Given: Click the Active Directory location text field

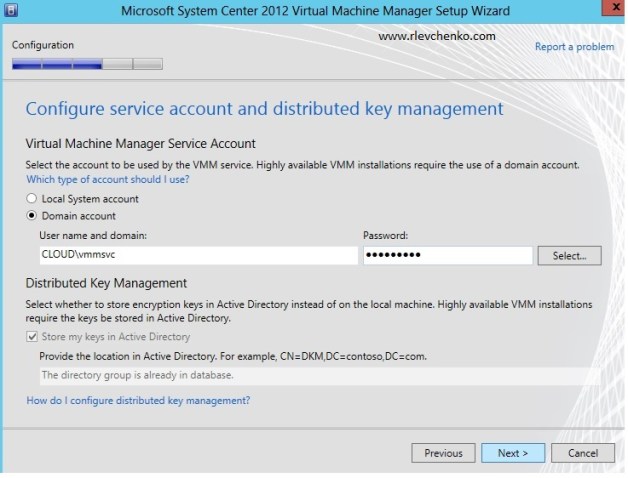Looking at the screenshot, I should pos(320,376).
